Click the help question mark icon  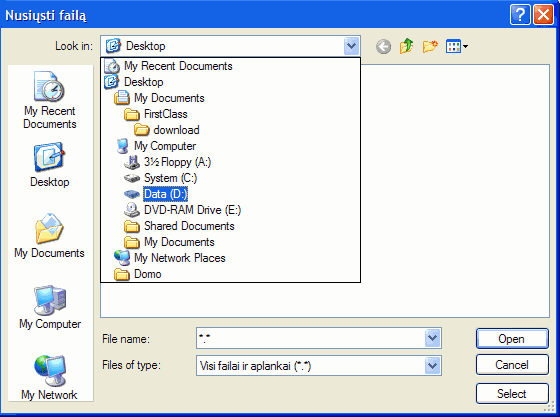pyautogui.click(x=520, y=15)
